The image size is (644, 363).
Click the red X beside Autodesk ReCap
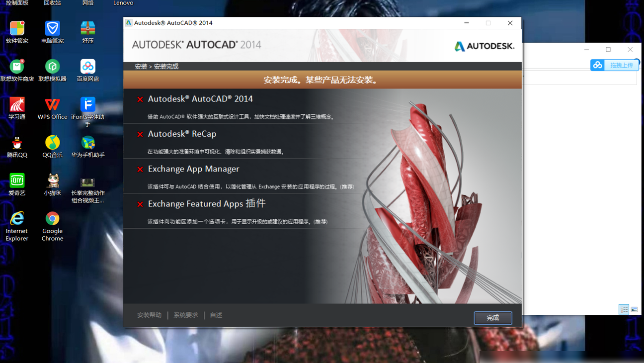tap(140, 134)
